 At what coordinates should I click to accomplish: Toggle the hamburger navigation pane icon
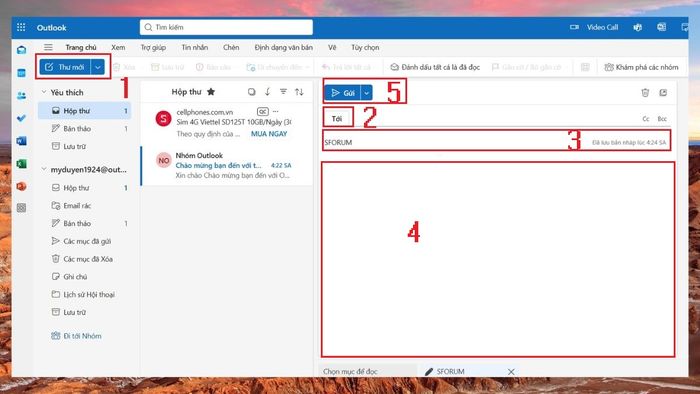(48, 47)
